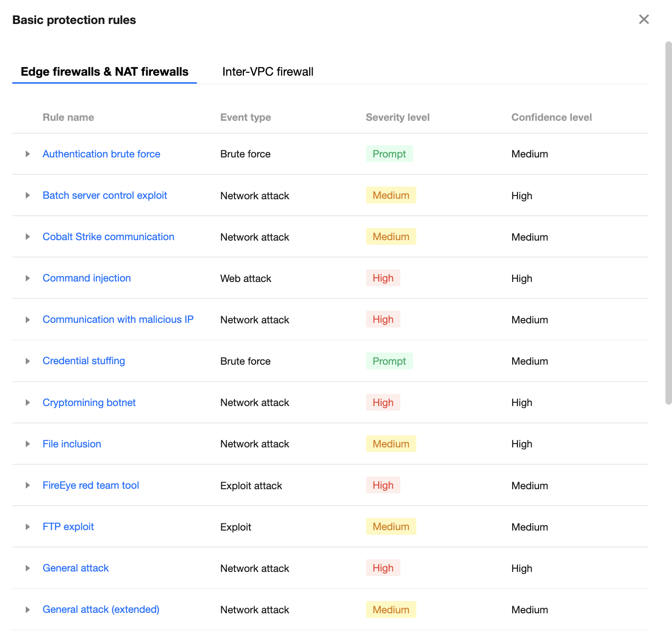Close the Basic protection rules dialog
This screenshot has height=641, width=672.
(x=644, y=19)
